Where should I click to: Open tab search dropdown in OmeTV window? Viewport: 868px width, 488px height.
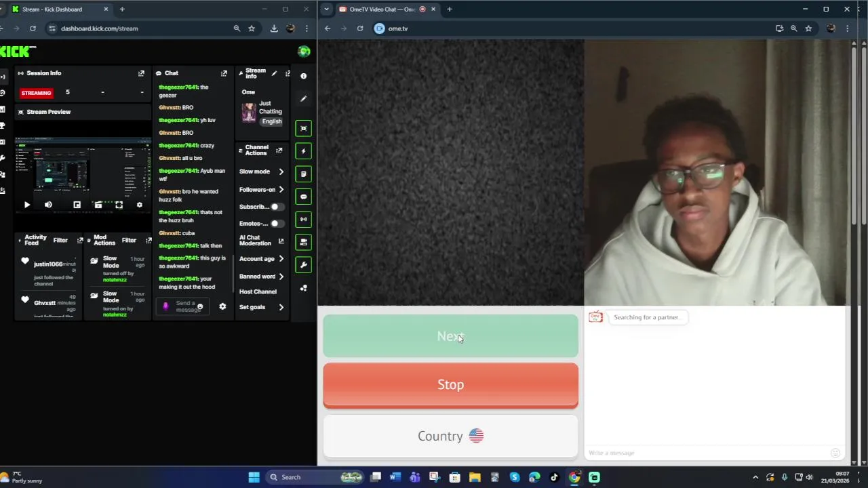click(327, 9)
